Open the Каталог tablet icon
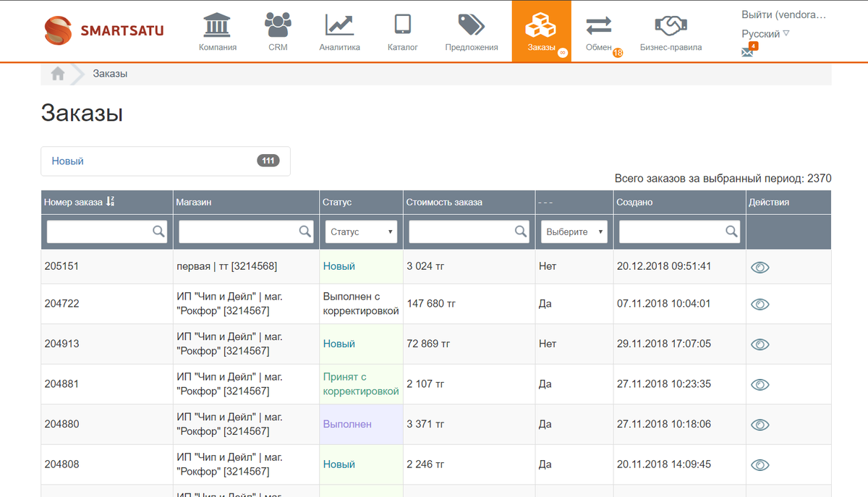Image resolution: width=868 pixels, height=497 pixels. coord(403,24)
